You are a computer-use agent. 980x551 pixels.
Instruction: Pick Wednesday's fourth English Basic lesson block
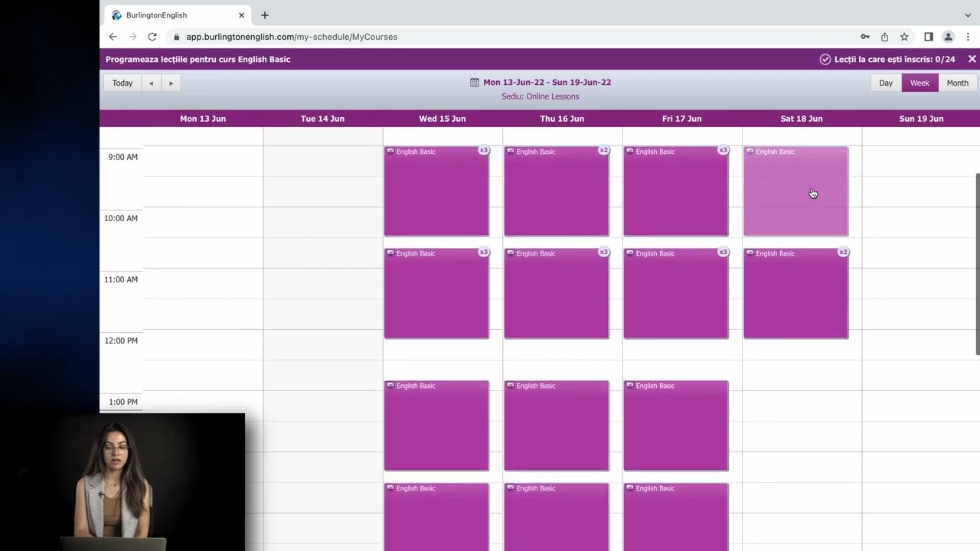pyautogui.click(x=436, y=517)
